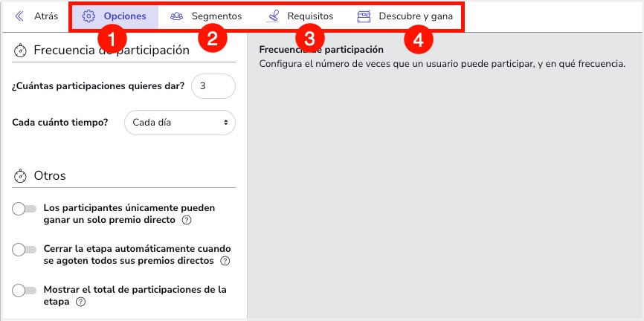Click the gear icon in Opciones tab

pyautogui.click(x=88, y=16)
